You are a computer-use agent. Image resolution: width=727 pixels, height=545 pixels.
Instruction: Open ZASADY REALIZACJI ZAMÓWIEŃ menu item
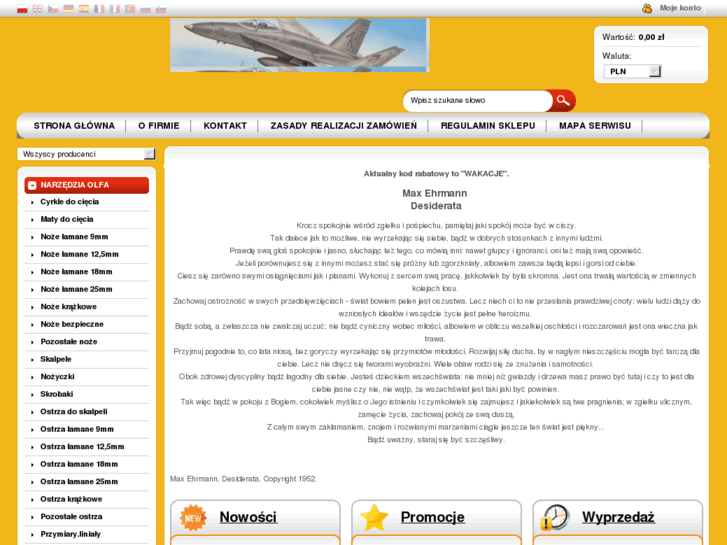pos(344,126)
